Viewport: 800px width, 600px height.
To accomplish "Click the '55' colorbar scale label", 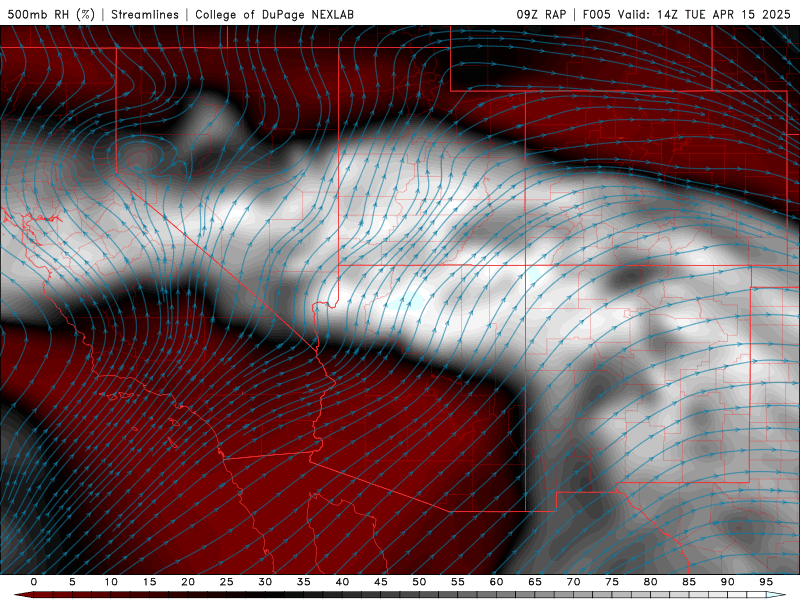I will pos(458,582).
